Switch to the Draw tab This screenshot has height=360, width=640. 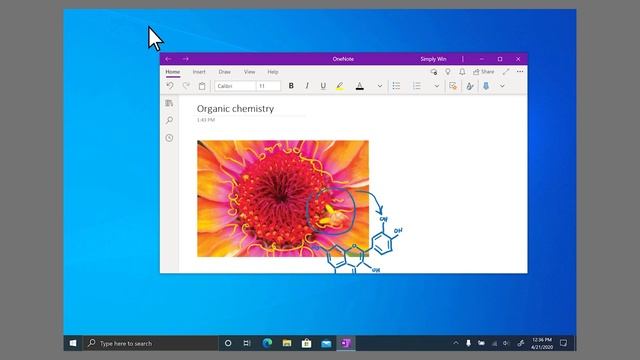point(224,72)
